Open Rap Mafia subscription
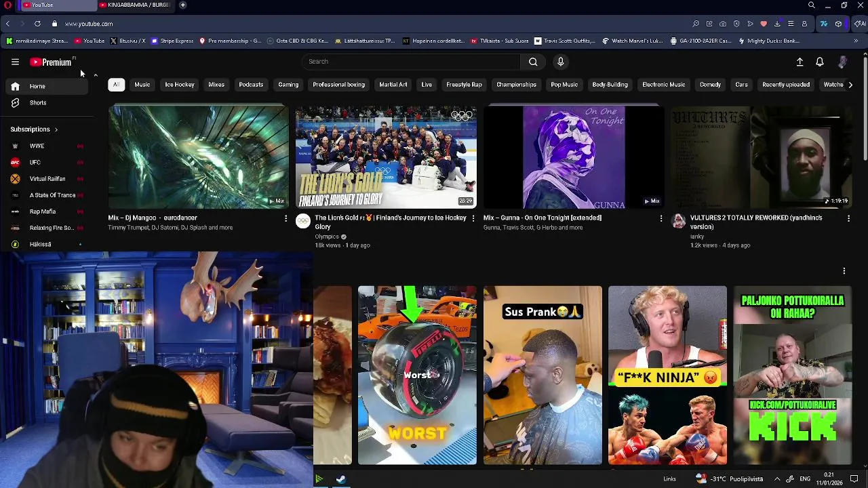 [46, 211]
